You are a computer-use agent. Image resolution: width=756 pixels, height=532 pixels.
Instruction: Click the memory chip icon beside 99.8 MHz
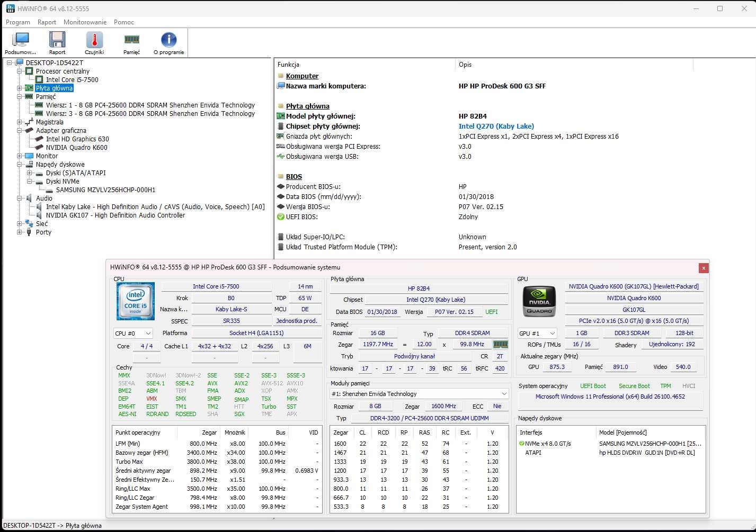click(x=500, y=344)
